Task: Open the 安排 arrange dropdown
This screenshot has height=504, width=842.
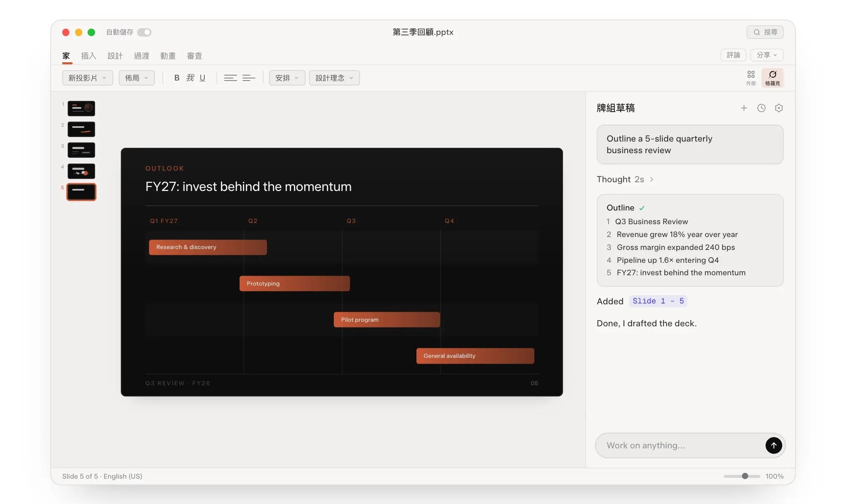Action: tap(287, 78)
